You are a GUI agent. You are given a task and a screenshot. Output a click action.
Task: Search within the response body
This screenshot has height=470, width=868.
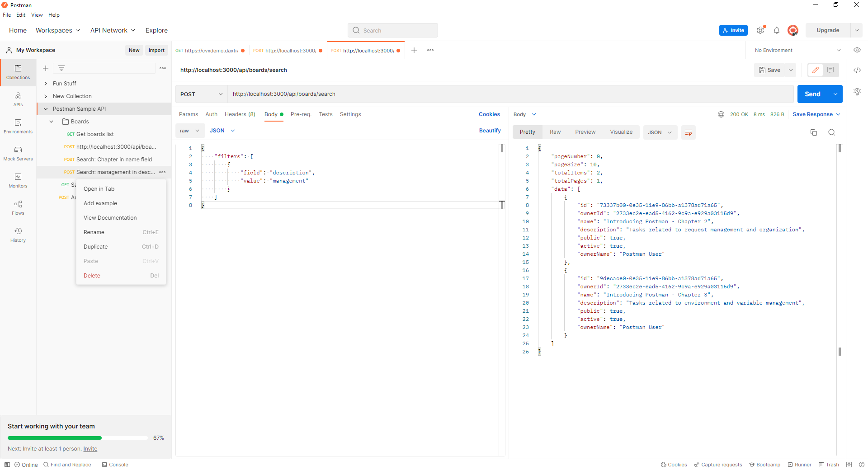click(x=832, y=132)
